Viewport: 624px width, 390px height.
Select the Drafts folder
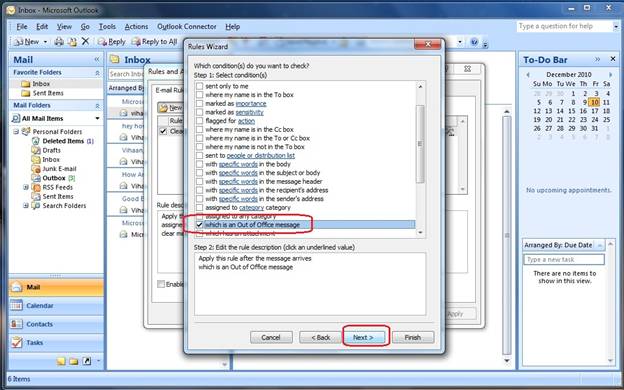[x=51, y=150]
